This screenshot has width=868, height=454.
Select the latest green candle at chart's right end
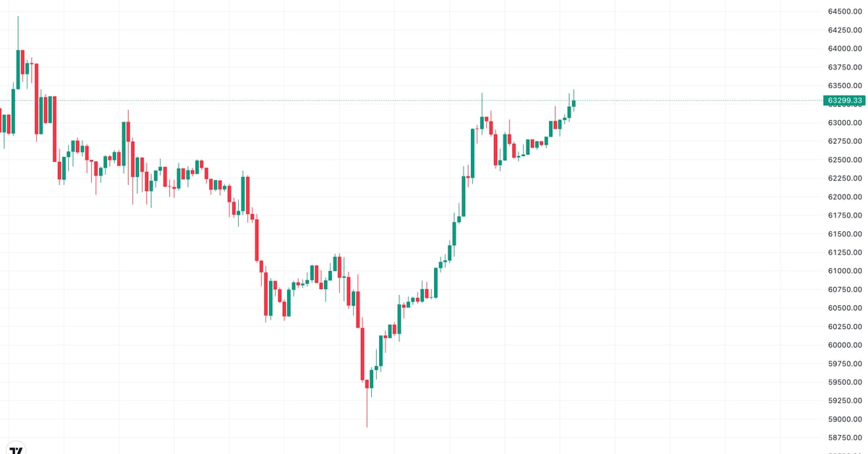tap(574, 103)
